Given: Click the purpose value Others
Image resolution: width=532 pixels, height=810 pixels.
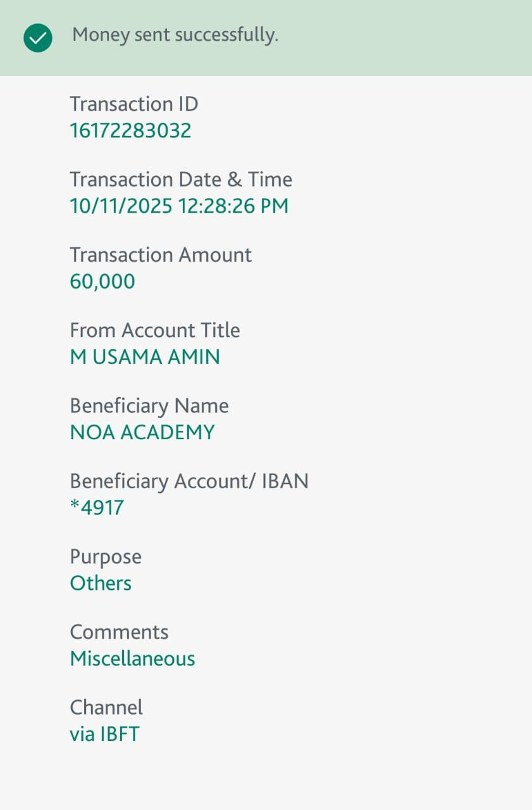Looking at the screenshot, I should [101, 583].
